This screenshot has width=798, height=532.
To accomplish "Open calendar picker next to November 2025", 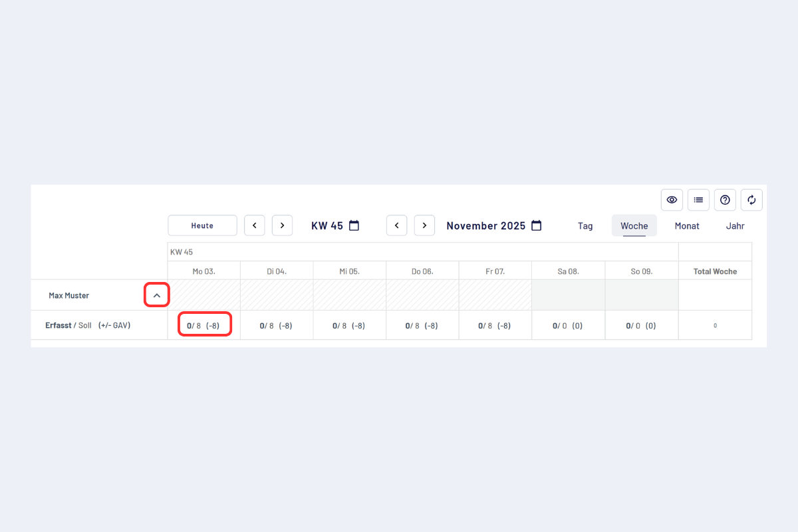I will pyautogui.click(x=537, y=225).
